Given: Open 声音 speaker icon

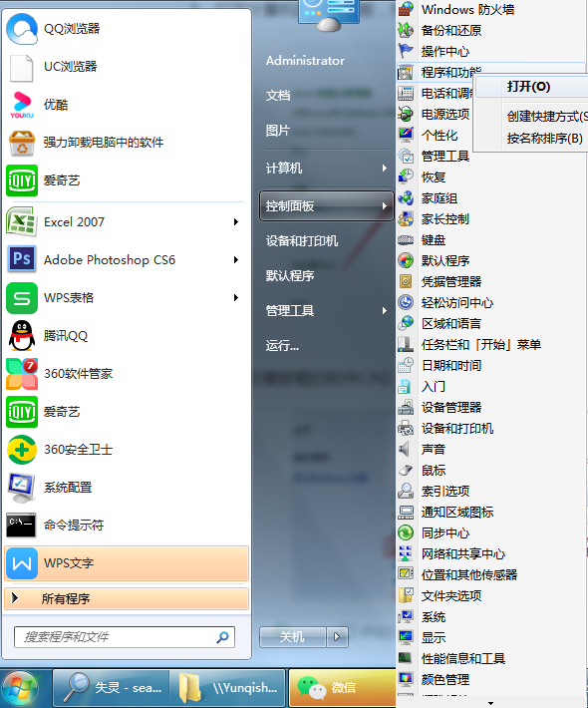Looking at the screenshot, I should [x=405, y=449].
